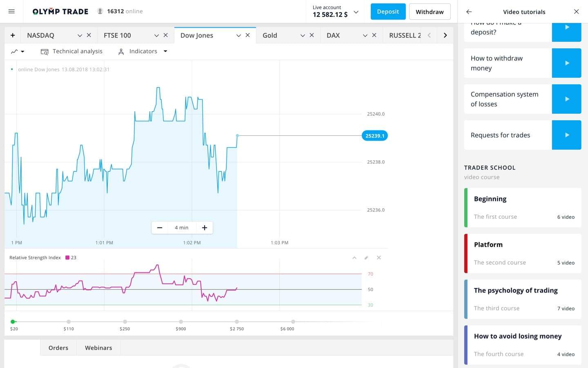588x368 pixels.
Task: Select the $6 000 deposit level marker
Action: [293, 322]
